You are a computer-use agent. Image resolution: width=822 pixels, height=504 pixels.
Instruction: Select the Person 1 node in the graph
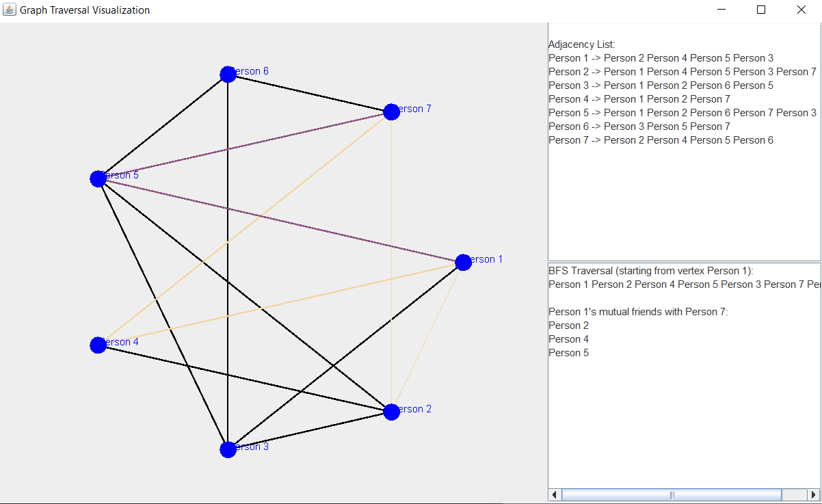[x=463, y=261]
